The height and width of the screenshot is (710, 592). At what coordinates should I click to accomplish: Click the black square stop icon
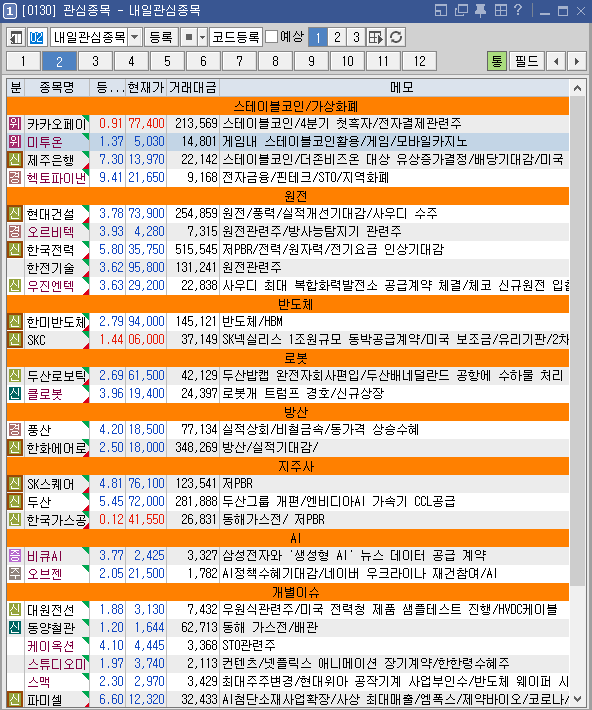[x=189, y=37]
